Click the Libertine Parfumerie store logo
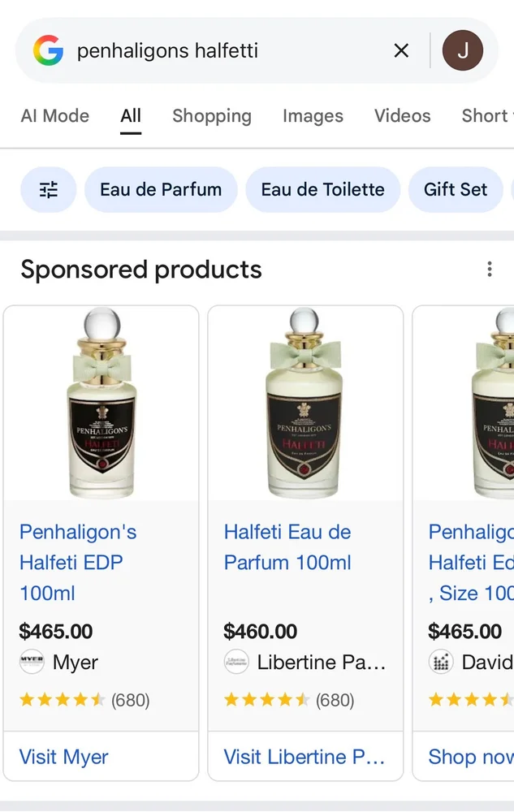 coord(236,663)
